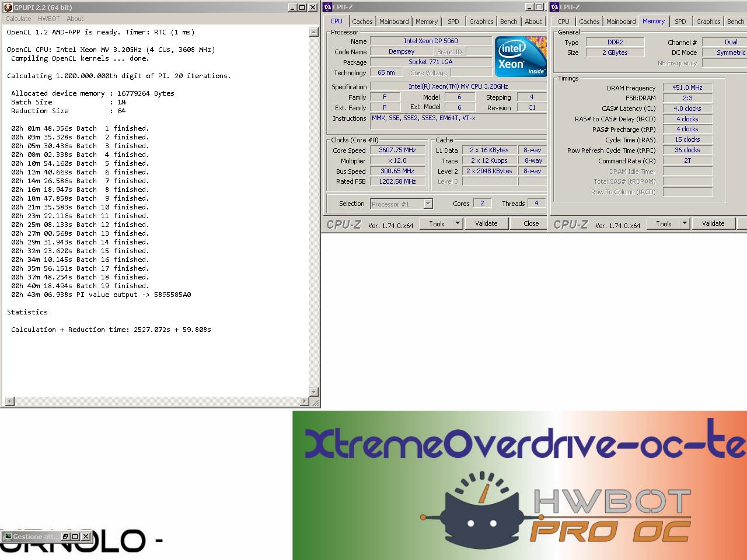747x560 pixels.
Task: Click the GPUPI title bar application icon
Action: (8, 7)
